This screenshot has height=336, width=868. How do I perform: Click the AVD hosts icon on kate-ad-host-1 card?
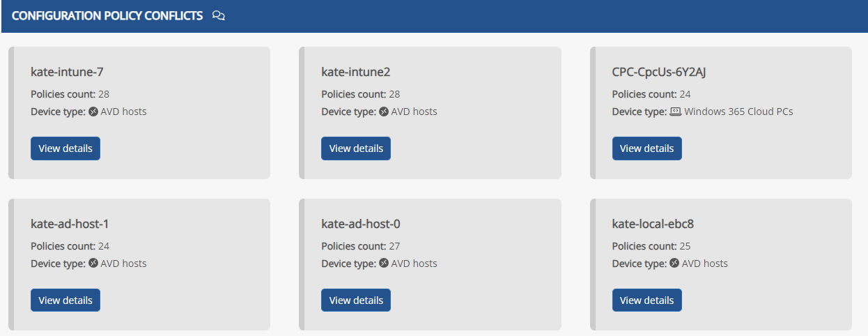[x=93, y=264]
